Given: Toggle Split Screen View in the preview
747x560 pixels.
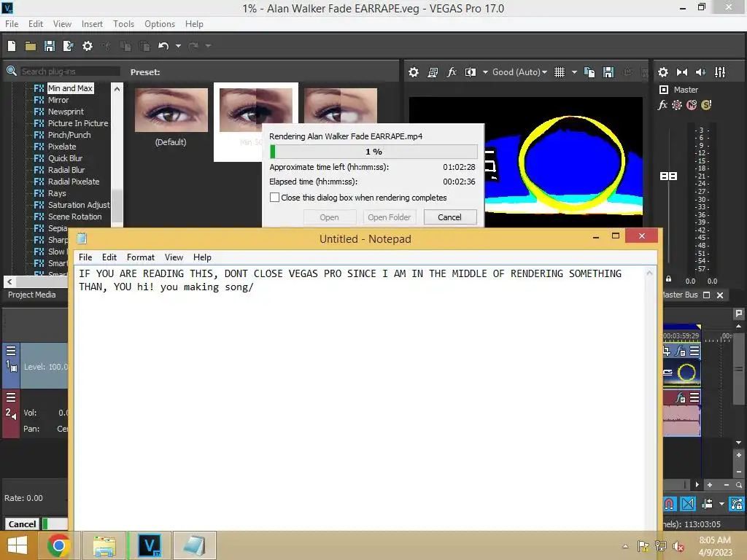Looking at the screenshot, I should pyautogui.click(x=471, y=72).
